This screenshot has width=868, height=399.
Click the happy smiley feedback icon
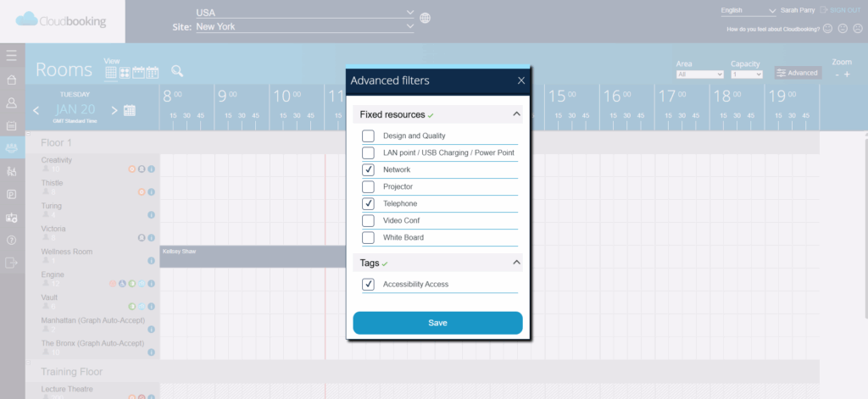[827, 29]
